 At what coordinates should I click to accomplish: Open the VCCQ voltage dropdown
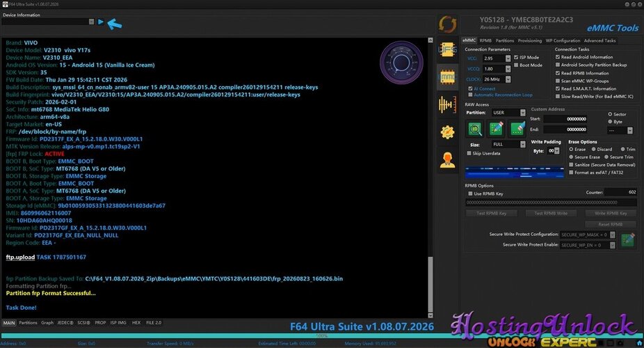pos(508,69)
